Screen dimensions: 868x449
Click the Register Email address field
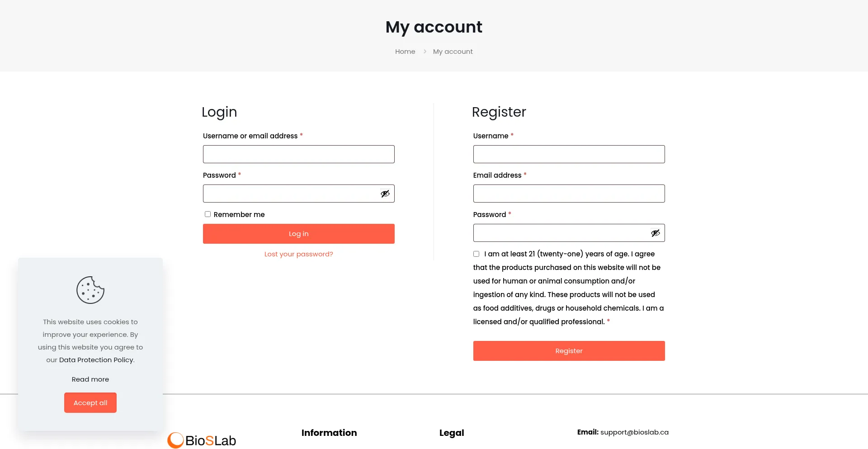point(569,194)
